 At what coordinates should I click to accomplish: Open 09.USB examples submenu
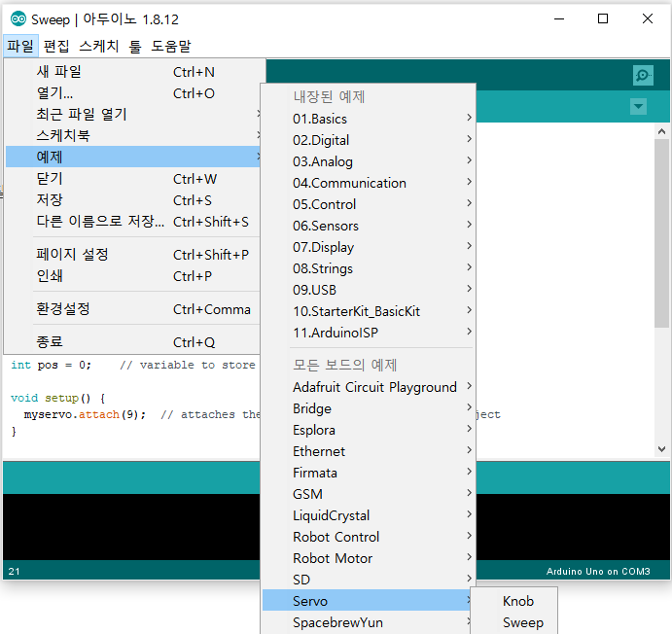369,290
